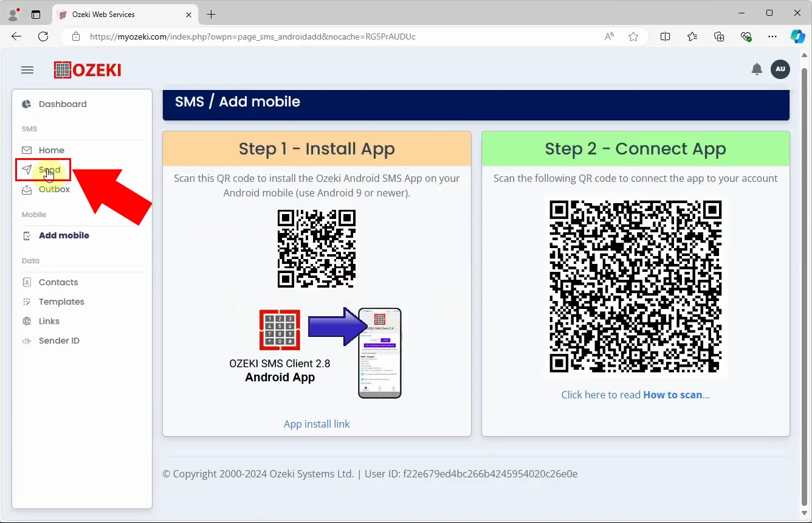Click the SMS / Add mobile title
This screenshot has height=523, width=812.
point(238,102)
